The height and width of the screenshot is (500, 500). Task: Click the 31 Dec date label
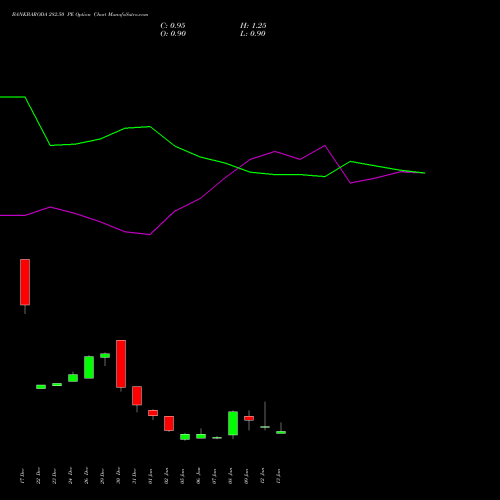pos(134,476)
